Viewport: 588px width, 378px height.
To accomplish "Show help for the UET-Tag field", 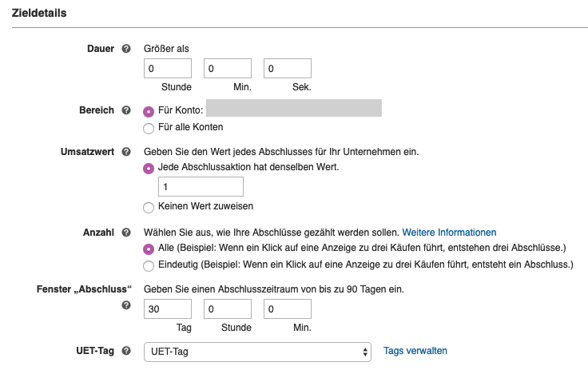I will tap(126, 351).
